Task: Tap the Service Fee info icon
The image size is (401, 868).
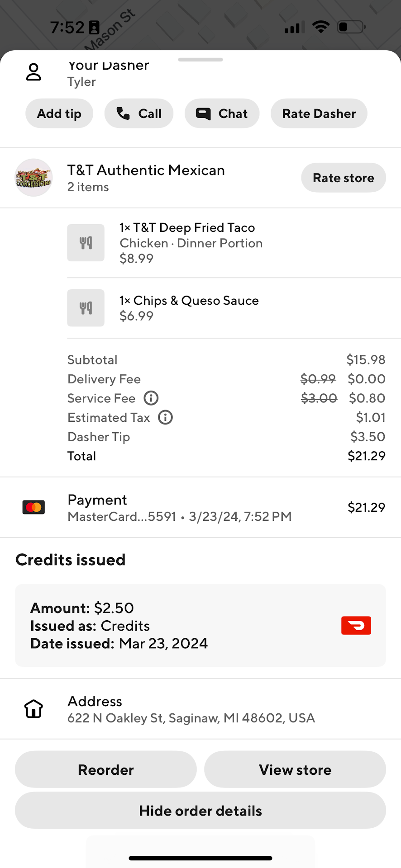Action: [151, 398]
